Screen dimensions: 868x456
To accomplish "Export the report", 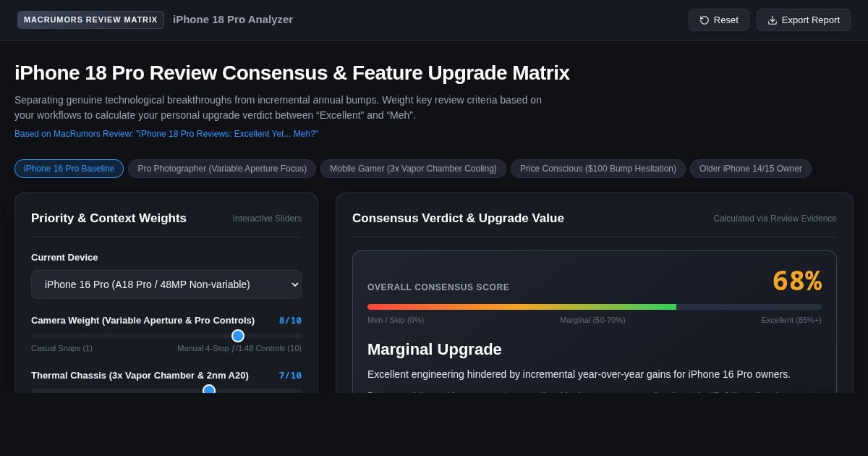I will pos(804,20).
